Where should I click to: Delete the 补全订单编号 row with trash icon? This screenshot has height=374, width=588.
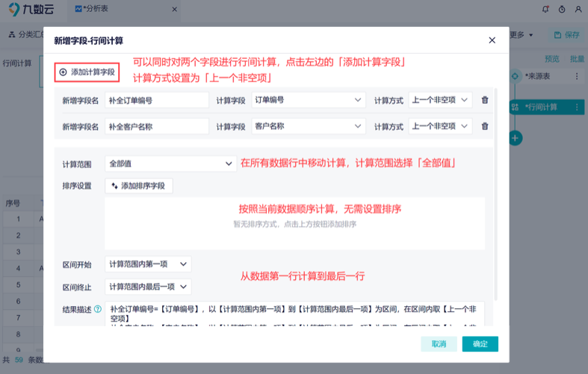click(485, 100)
